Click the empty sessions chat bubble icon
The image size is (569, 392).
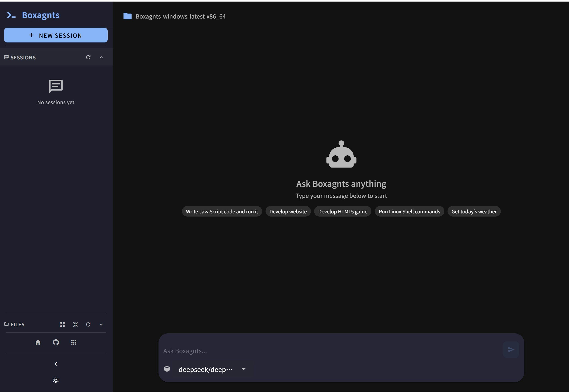tap(56, 86)
